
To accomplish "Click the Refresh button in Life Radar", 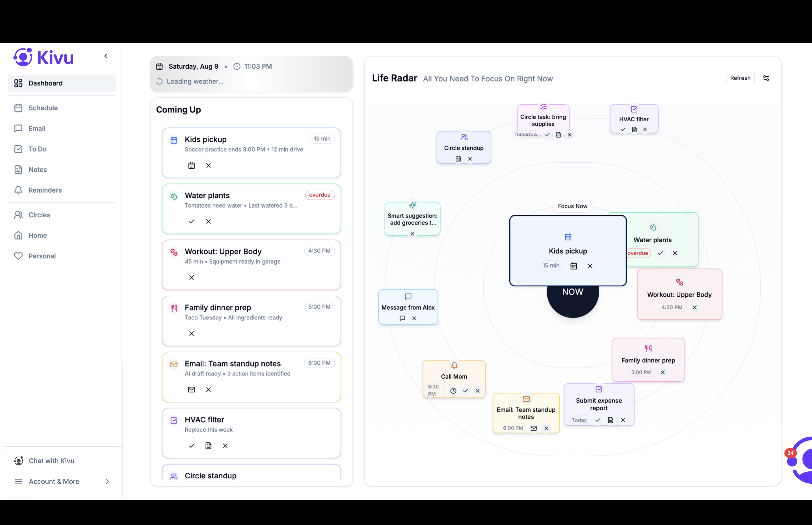I will (x=740, y=78).
